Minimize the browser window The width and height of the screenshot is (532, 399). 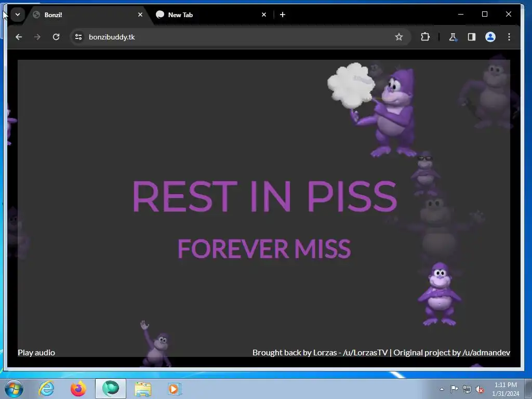pyautogui.click(x=461, y=14)
